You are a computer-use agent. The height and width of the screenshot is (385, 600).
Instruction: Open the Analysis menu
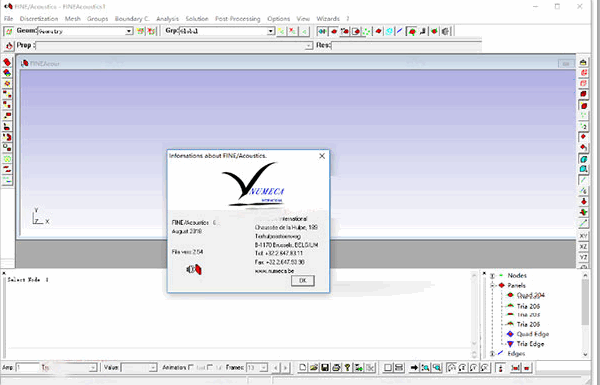click(167, 18)
